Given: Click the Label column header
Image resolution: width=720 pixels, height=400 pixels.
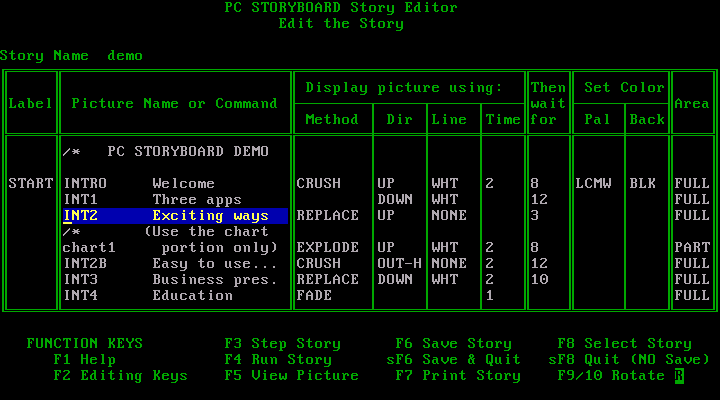Looking at the screenshot, I should 31,104.
